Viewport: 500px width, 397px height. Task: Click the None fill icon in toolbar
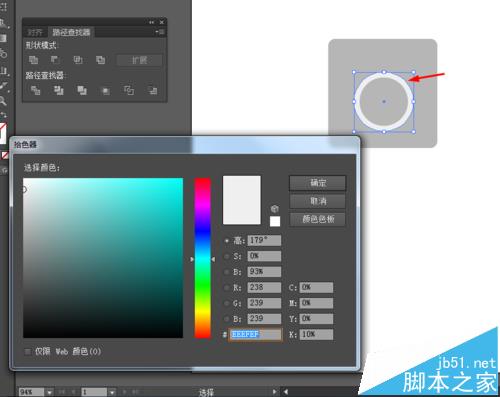(x=5, y=155)
